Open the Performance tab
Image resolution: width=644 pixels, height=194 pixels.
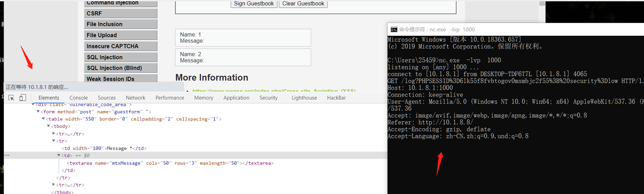pos(170,98)
